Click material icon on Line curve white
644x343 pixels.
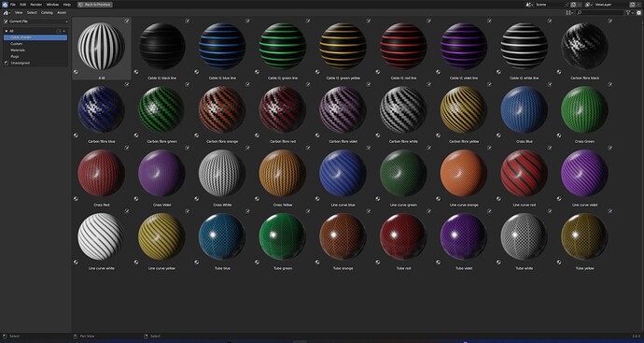[x=76, y=262]
